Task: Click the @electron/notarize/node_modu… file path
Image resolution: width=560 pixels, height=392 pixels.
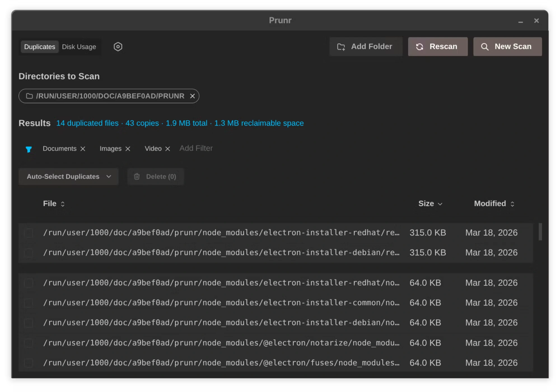Action: (x=221, y=343)
